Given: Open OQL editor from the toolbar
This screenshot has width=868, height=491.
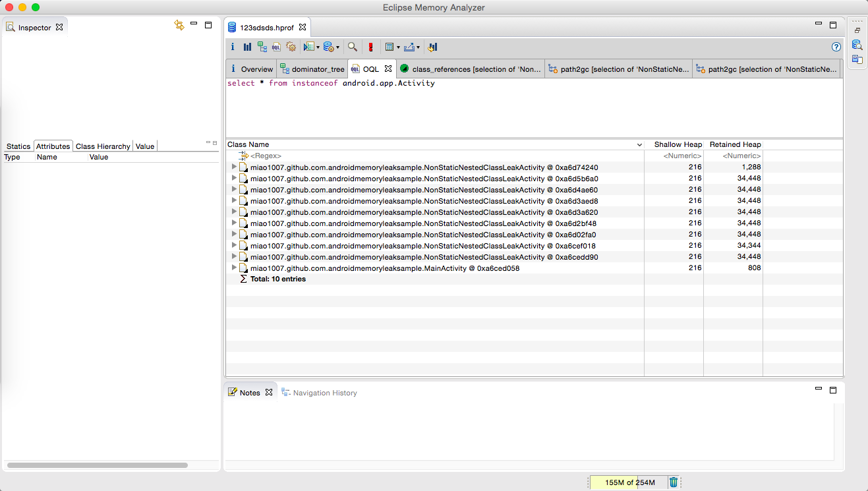Looking at the screenshot, I should (x=276, y=47).
